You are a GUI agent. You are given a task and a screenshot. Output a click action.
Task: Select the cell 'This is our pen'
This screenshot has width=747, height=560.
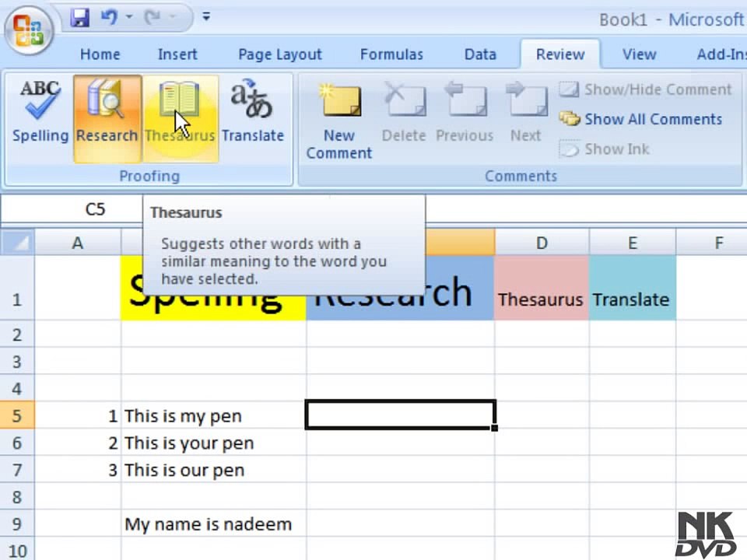point(213,470)
